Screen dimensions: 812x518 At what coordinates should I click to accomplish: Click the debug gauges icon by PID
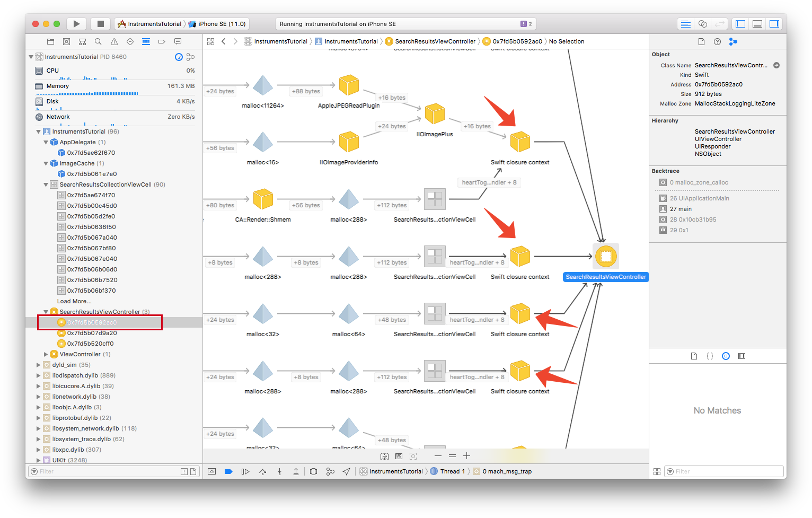coord(179,57)
